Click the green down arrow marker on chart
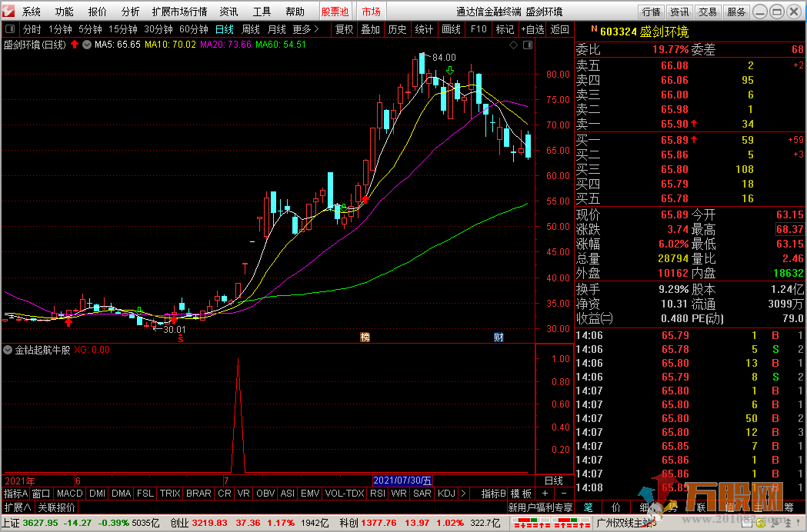Viewport: 807px width, 532px height. pyautogui.click(x=450, y=71)
